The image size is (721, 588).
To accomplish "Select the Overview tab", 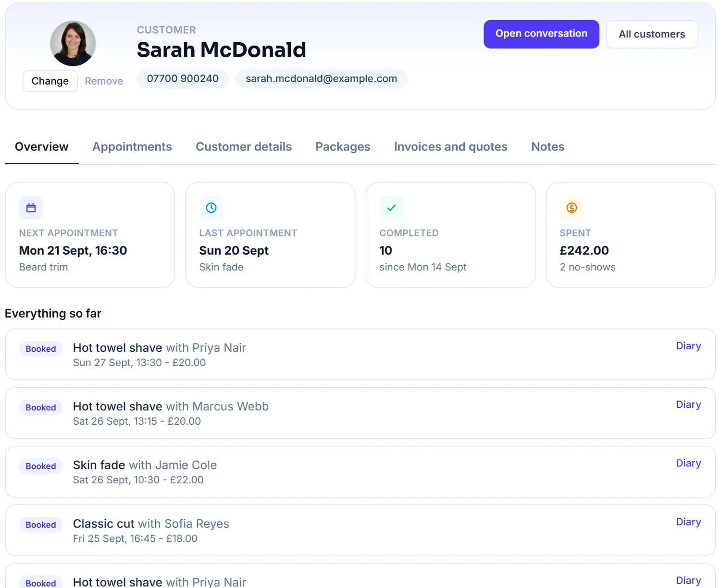I will 42,147.
